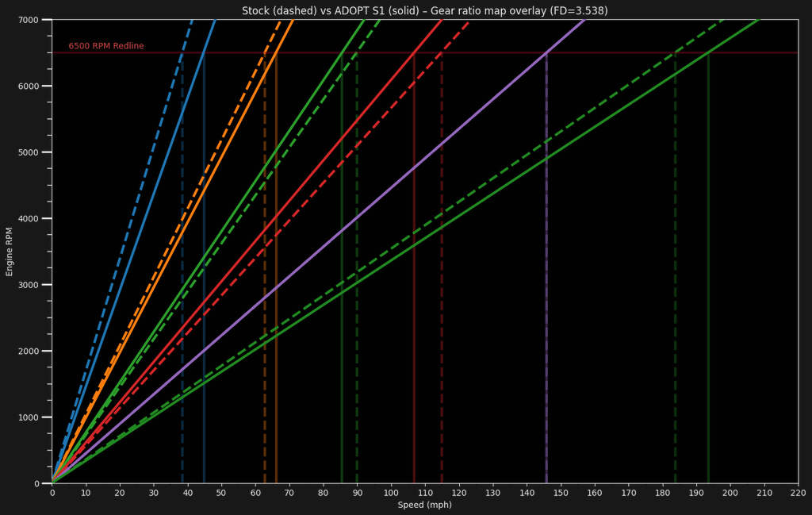
Task: Click the "6500 RPM Redline" label
Action: click(x=106, y=46)
